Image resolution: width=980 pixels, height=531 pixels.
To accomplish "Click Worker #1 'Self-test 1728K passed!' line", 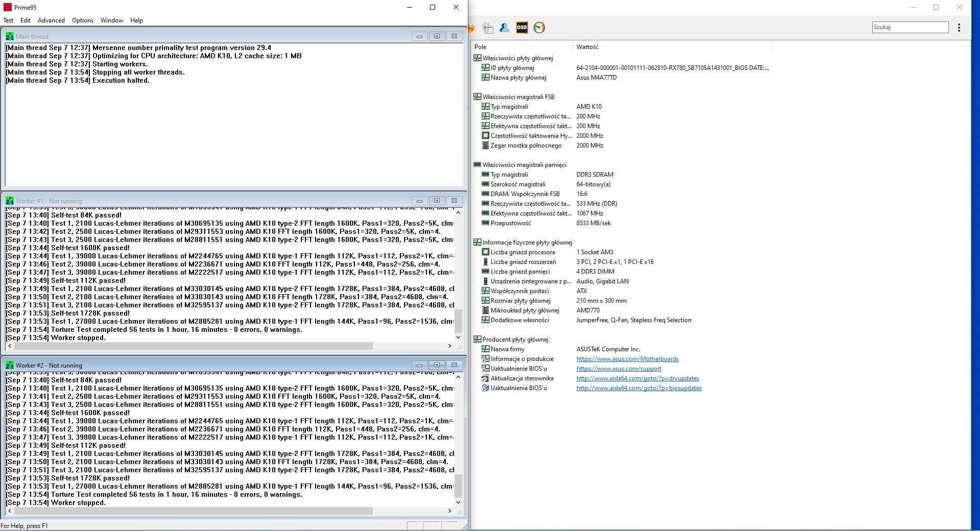I will click(x=67, y=313).
